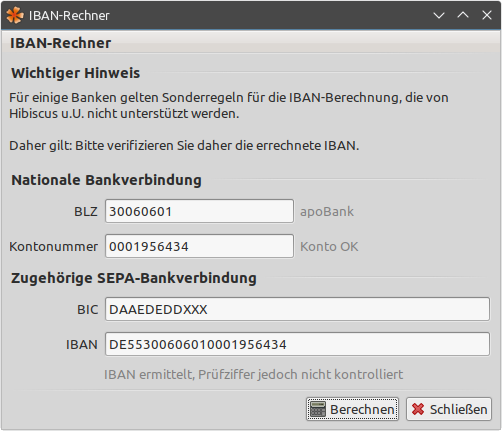Viewport: 502px width, 431px height.
Task: Click the Konto OK status text
Action: coord(329,246)
